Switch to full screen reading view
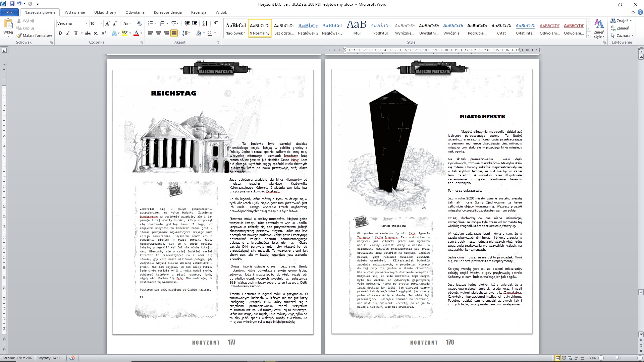644x362 pixels. [x=564, y=358]
